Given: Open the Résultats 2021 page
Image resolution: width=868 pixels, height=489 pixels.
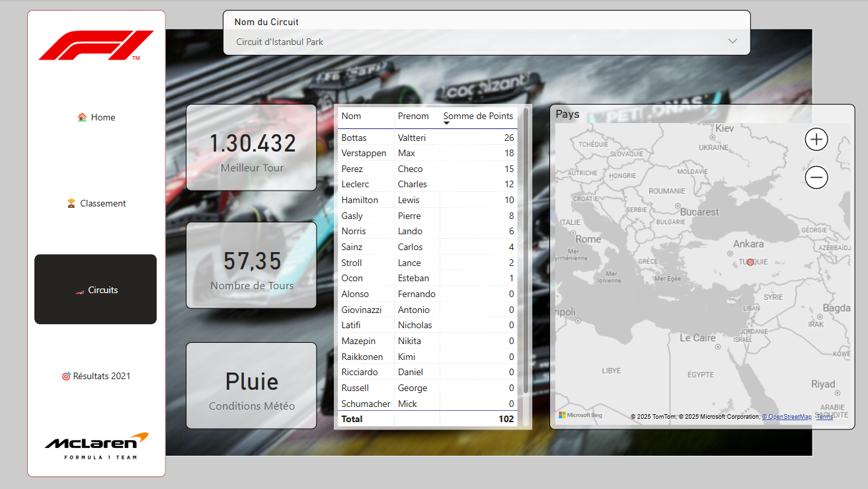Looking at the screenshot, I should click(97, 376).
